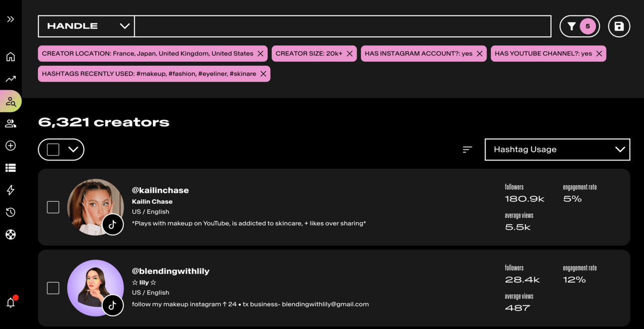
Task: Expand the sidebar with double chevron icon
Action: pyautogui.click(x=10, y=19)
